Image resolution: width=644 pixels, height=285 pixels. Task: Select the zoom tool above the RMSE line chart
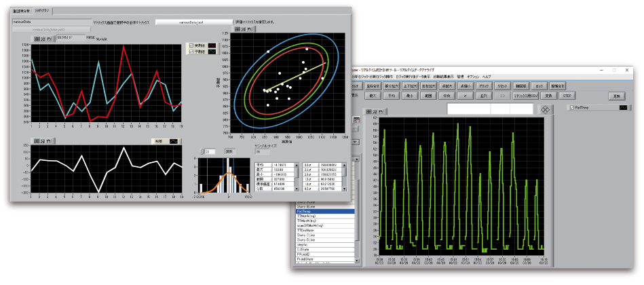(x=43, y=38)
